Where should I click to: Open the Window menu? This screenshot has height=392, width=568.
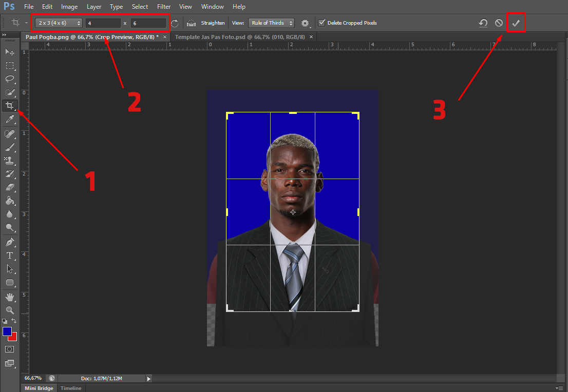212,7
